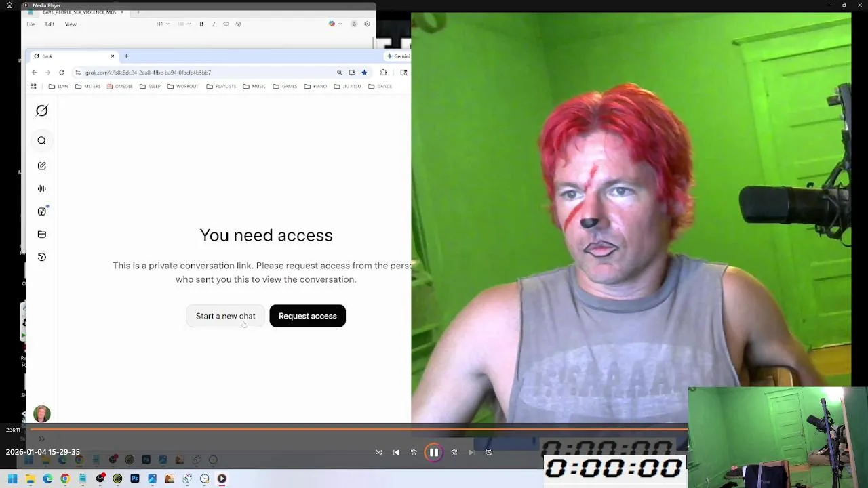Click the user avatar in Grok sidebar
The width and height of the screenshot is (868, 488).
[x=41, y=413]
